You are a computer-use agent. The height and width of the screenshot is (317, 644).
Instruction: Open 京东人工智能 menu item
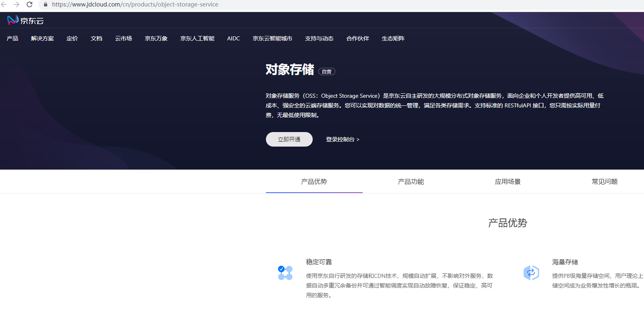click(x=197, y=38)
